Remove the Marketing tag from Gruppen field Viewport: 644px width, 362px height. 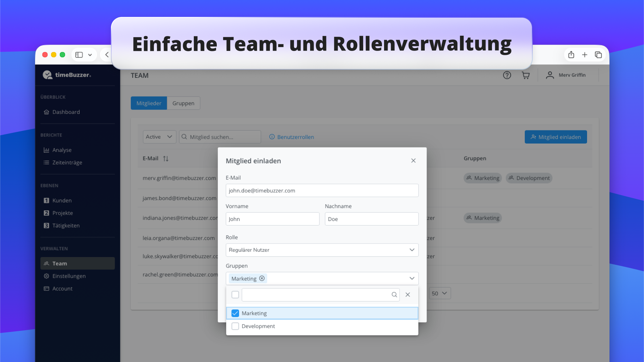(x=262, y=278)
